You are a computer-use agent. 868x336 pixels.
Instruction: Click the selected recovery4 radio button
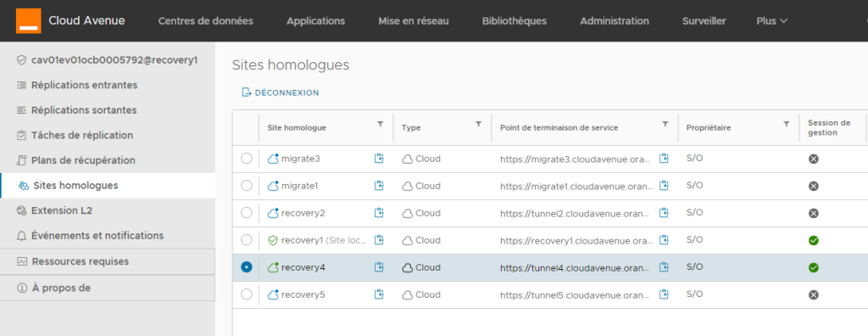coord(247,266)
